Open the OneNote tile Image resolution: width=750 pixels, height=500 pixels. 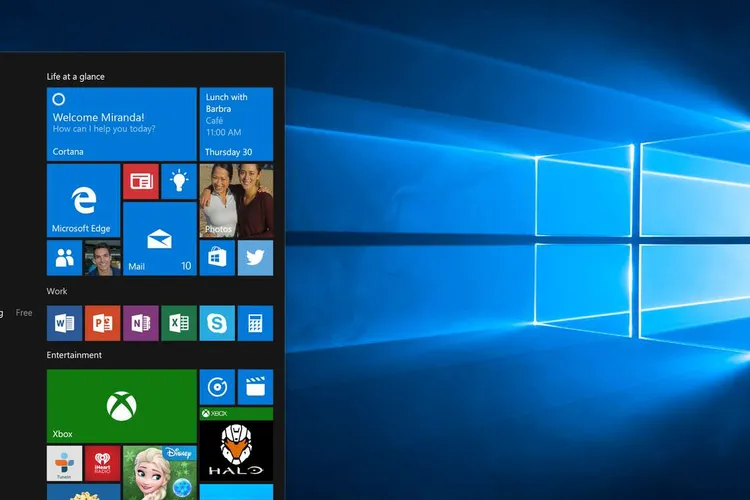tap(141, 323)
